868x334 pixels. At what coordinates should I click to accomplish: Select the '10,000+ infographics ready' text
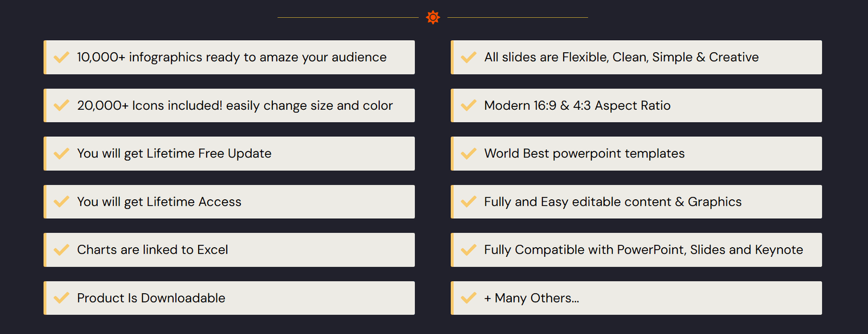click(x=232, y=57)
